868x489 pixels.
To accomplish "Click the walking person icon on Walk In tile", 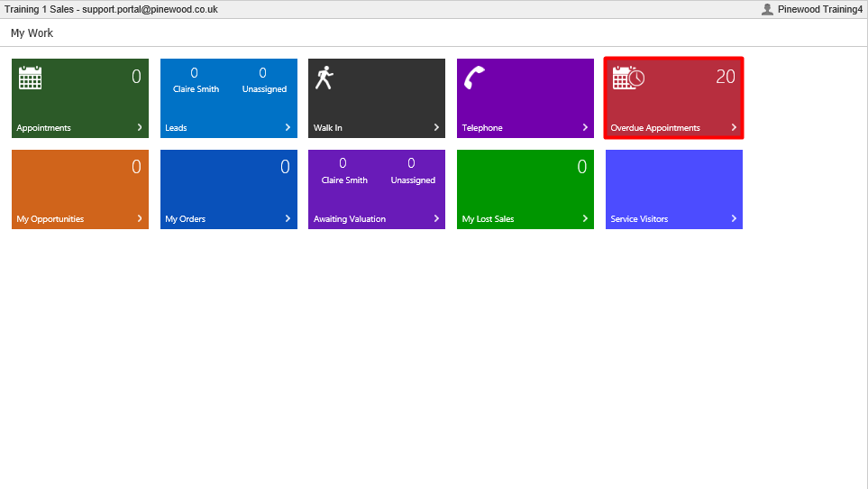I will tap(324, 78).
